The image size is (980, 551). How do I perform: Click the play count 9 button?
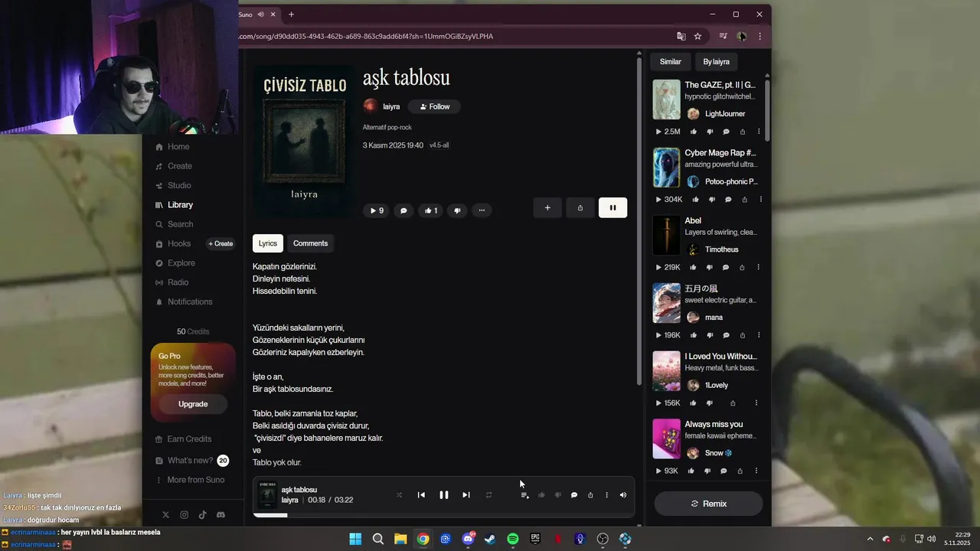coord(376,210)
